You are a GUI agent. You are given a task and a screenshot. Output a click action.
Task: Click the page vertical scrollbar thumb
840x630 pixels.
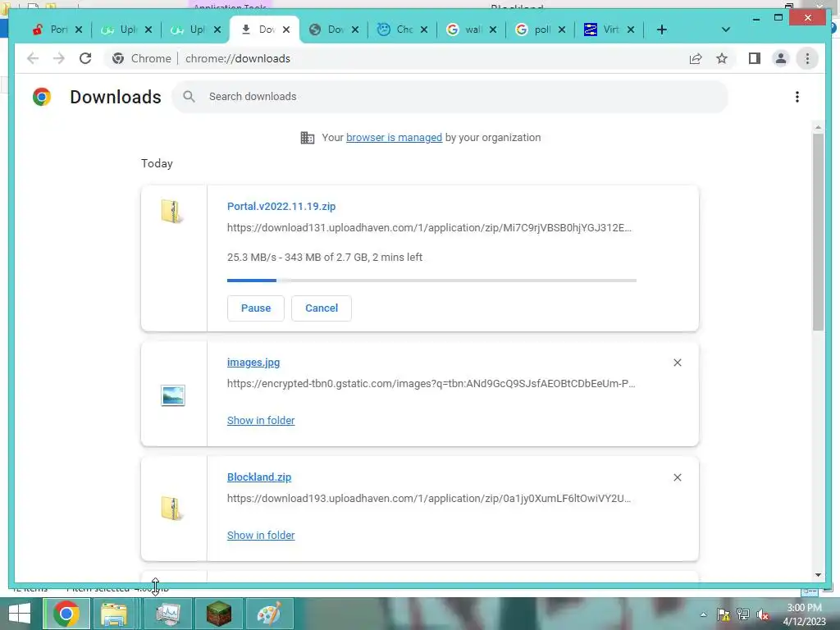tap(818, 232)
